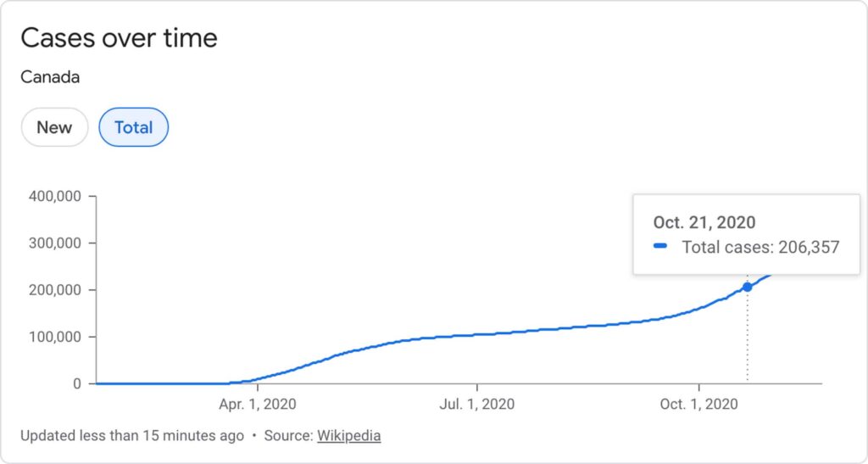Click the Oct. 1, 2020 axis label
Screen dimensions: 868x464
pos(699,405)
